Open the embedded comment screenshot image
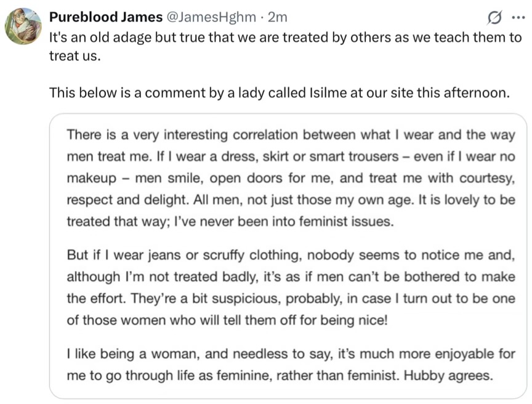 click(288, 256)
